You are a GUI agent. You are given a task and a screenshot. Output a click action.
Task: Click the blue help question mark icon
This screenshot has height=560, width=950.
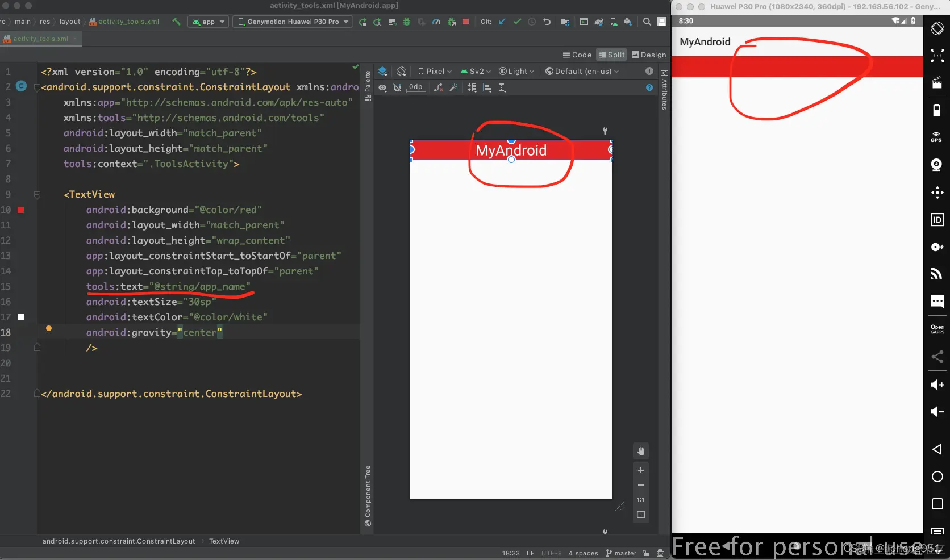click(649, 87)
